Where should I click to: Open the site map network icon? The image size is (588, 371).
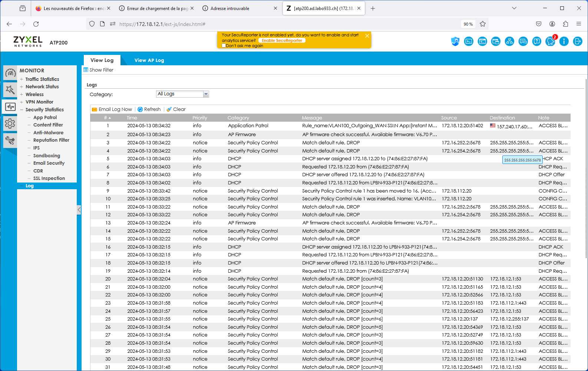pyautogui.click(x=509, y=42)
